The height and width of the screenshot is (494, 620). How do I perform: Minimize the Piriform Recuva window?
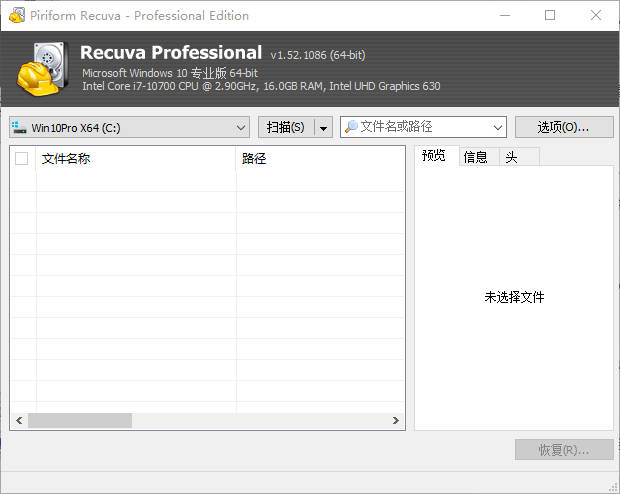tap(505, 15)
